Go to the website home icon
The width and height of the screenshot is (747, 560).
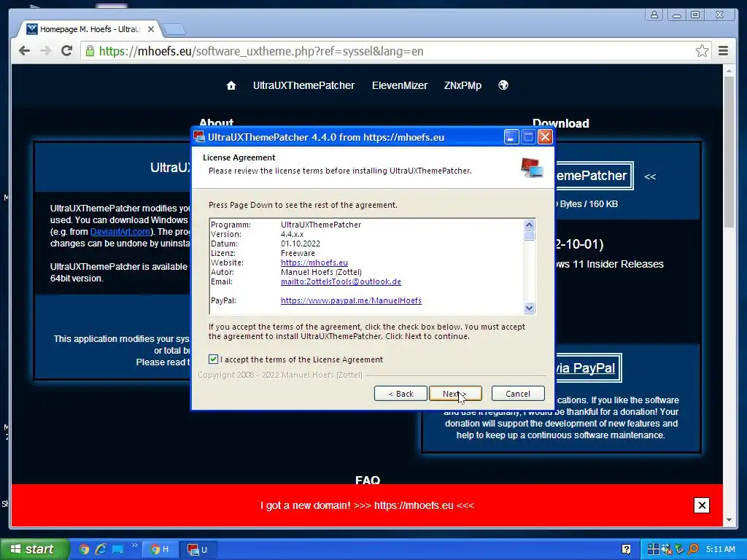coord(231,85)
